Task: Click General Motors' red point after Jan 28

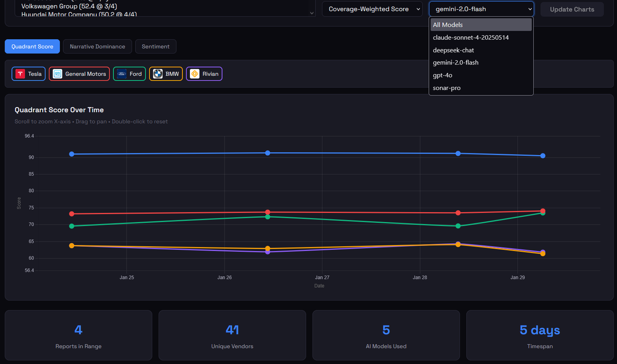Action: point(458,213)
